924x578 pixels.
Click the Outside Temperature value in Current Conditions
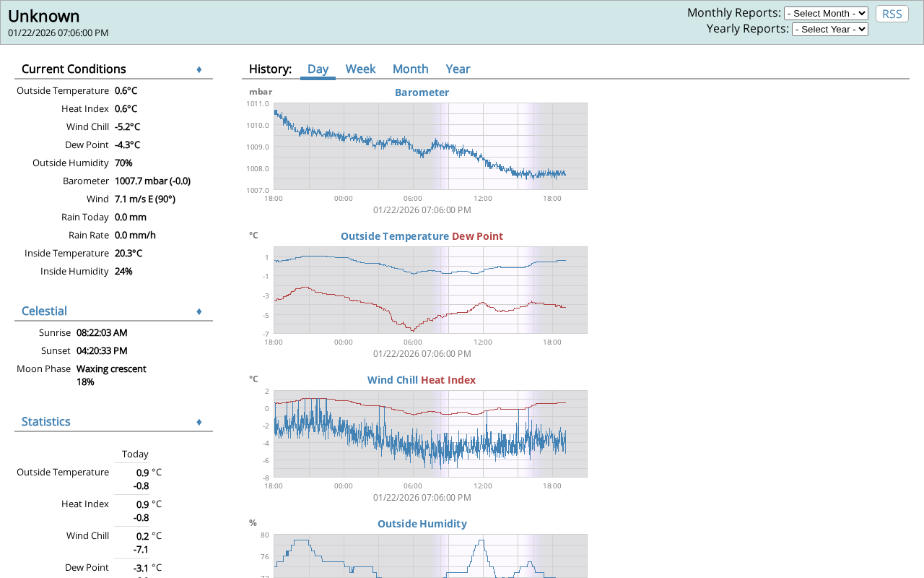pyautogui.click(x=126, y=91)
